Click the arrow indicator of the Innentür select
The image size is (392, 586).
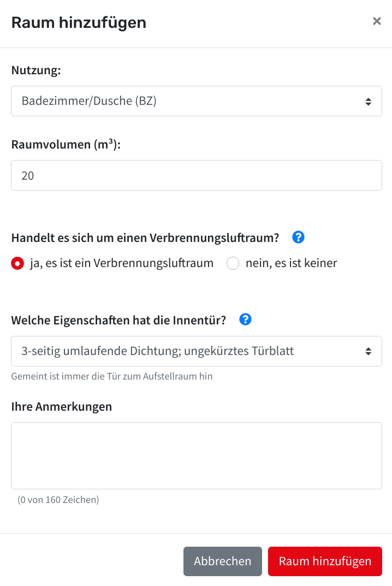pos(368,351)
